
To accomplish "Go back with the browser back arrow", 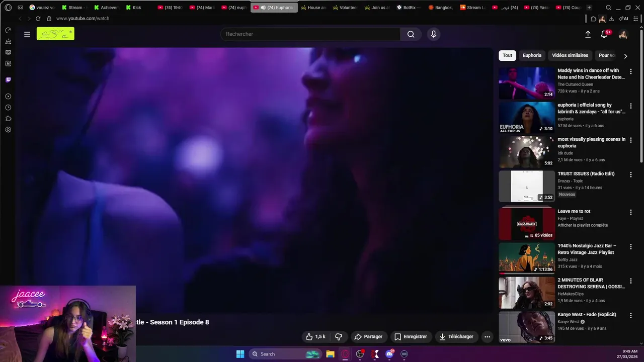I will (20, 19).
